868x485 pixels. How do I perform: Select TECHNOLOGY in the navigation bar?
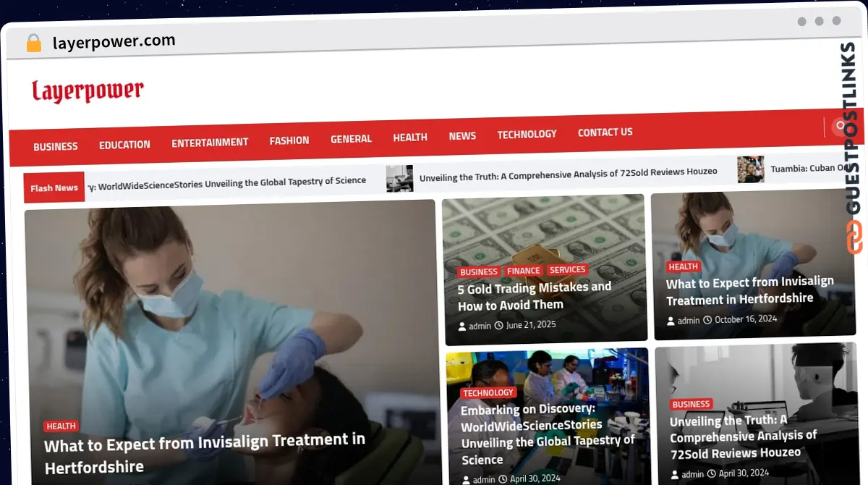click(x=527, y=134)
